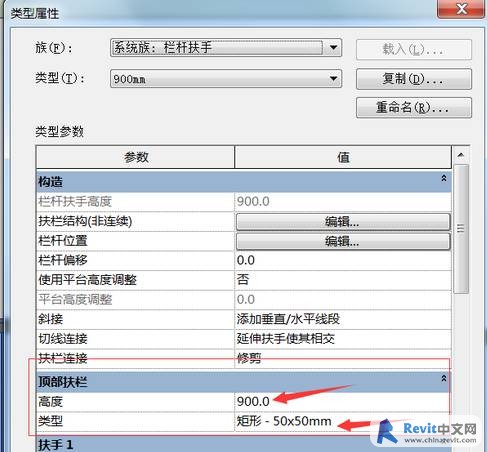Collapse the 构造 section chevron
Image resolution: width=487 pixels, height=452 pixels.
[x=444, y=178]
